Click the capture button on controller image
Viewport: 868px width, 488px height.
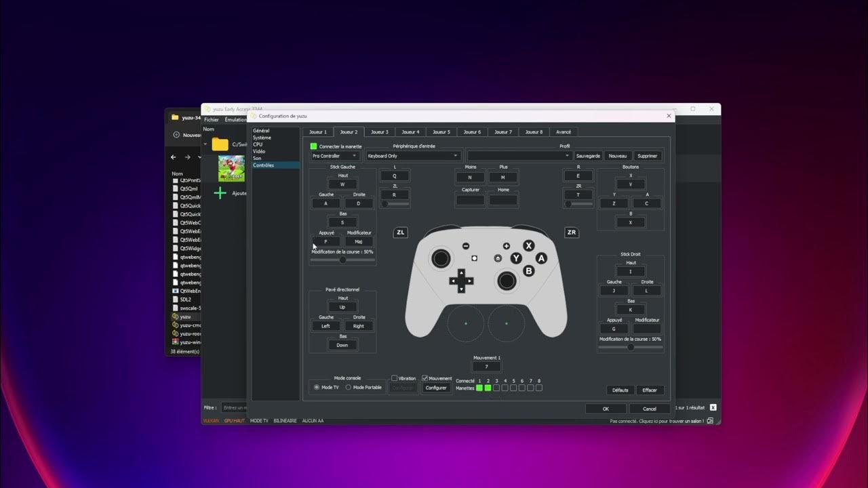[x=474, y=258]
